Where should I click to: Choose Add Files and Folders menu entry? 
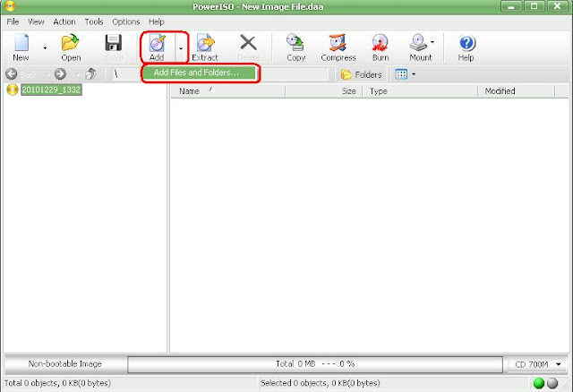point(200,72)
